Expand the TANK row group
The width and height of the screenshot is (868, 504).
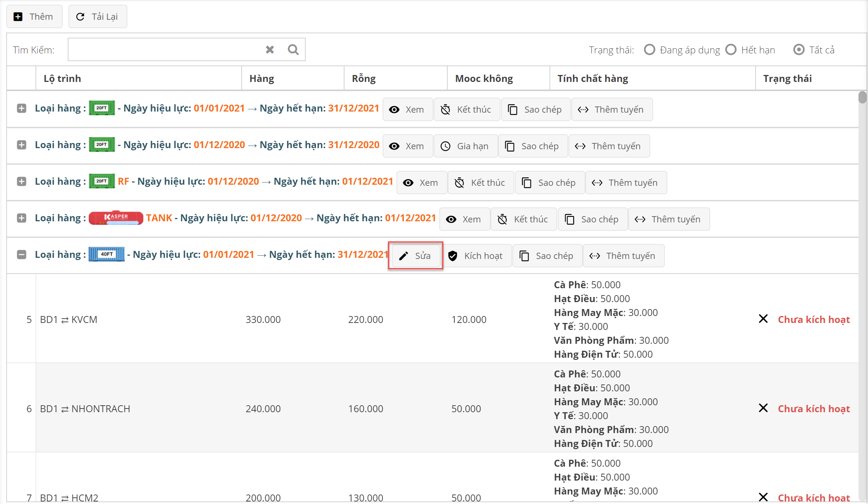pos(22,218)
